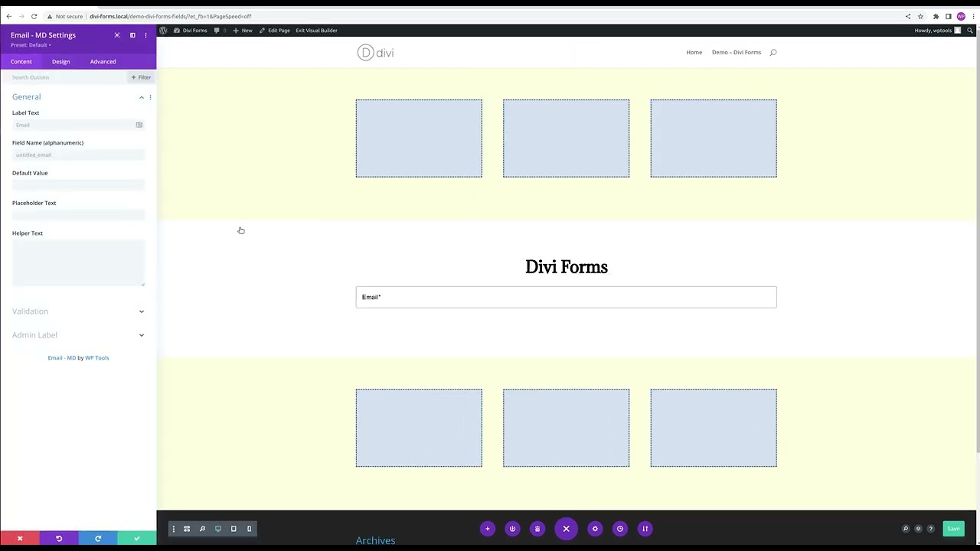Open the browser three-dot menu
Screen dimensions: 980x551
click(x=972, y=16)
